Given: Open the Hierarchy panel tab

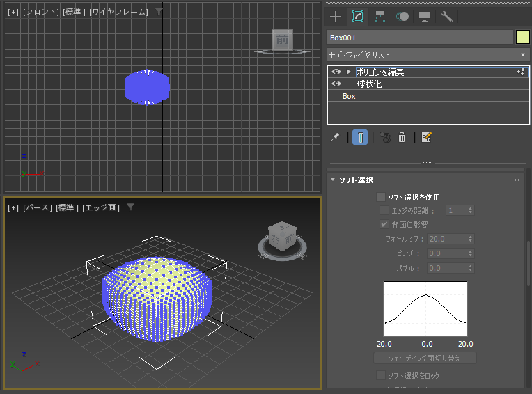Looking at the screenshot, I should click(380, 17).
